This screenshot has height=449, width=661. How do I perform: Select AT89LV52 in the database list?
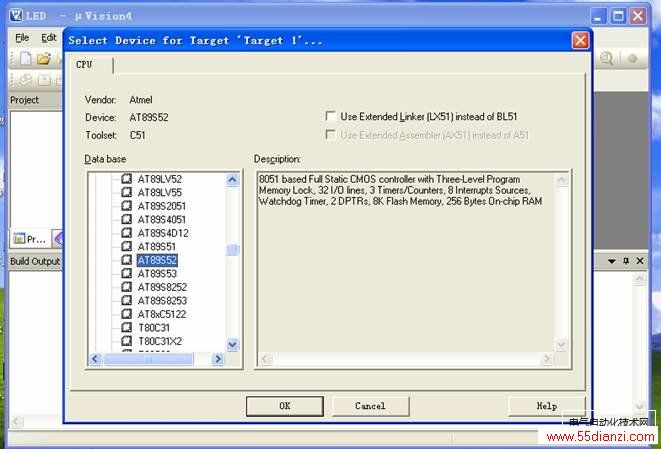click(160, 179)
